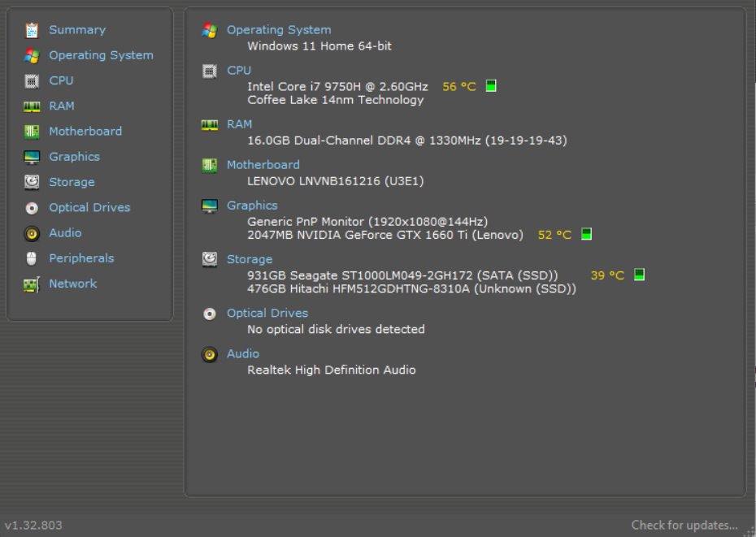The height and width of the screenshot is (537, 756).
Task: Click Generic PnP Monitor line
Action: coord(367,222)
